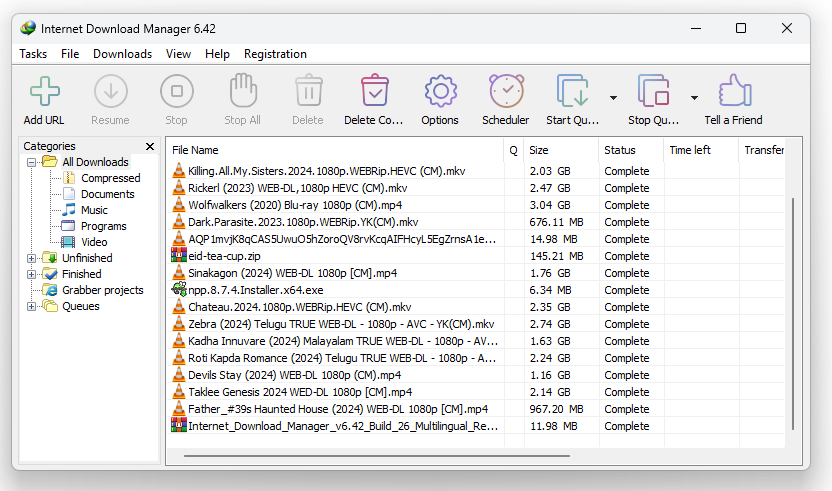The width and height of the screenshot is (832, 491).
Task: Click Complete status of eid-tea-cup.zip row
Action: click(627, 256)
